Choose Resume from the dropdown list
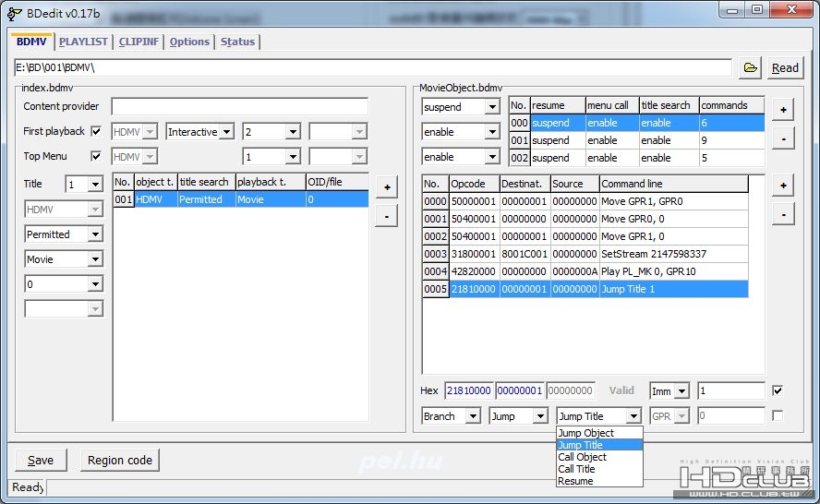 click(599, 481)
